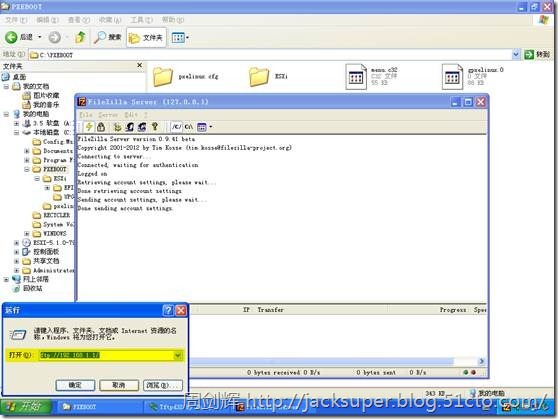The width and height of the screenshot is (558, 419).
Task: Open FileZilla Server settings gear icon
Action: [117, 127]
